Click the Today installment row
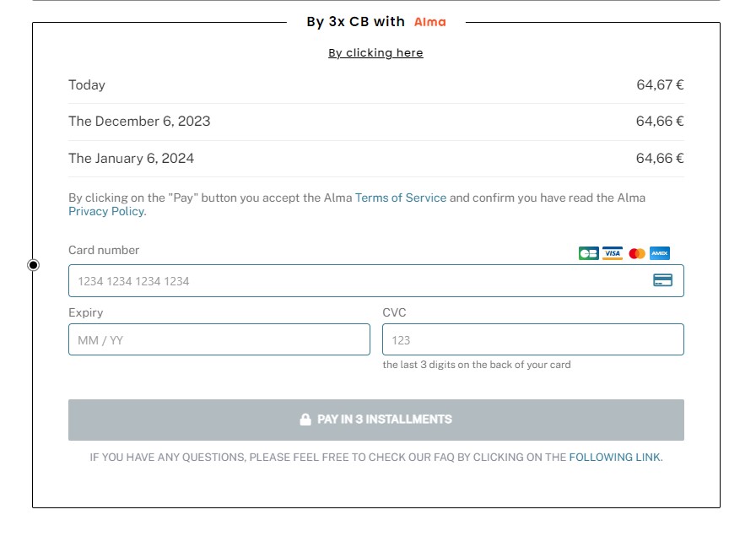 click(376, 85)
